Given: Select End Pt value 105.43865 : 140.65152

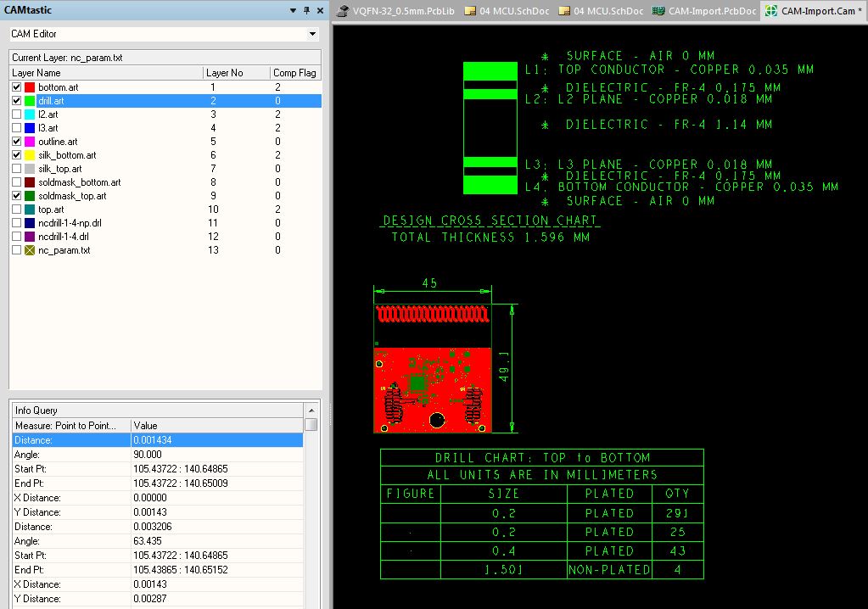Looking at the screenshot, I should (181, 570).
